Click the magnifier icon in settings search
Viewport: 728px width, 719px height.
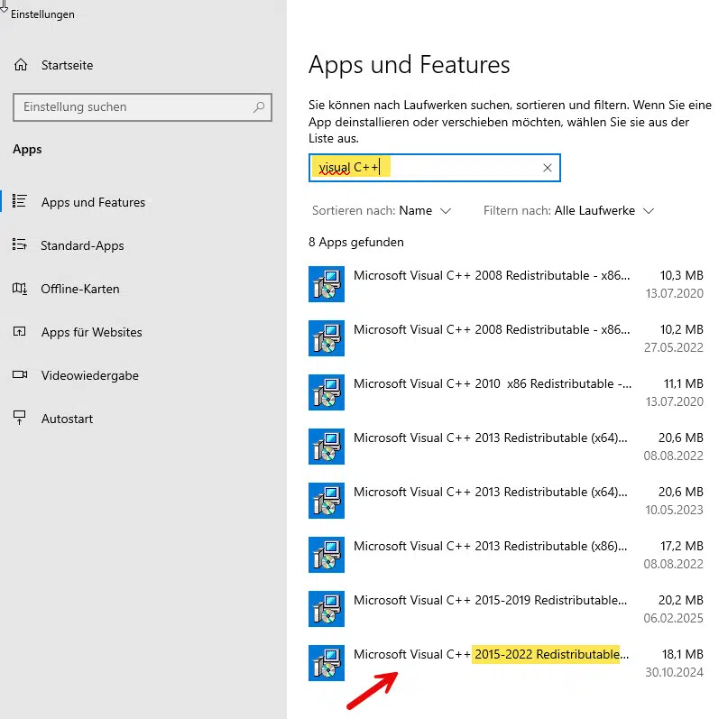[259, 107]
